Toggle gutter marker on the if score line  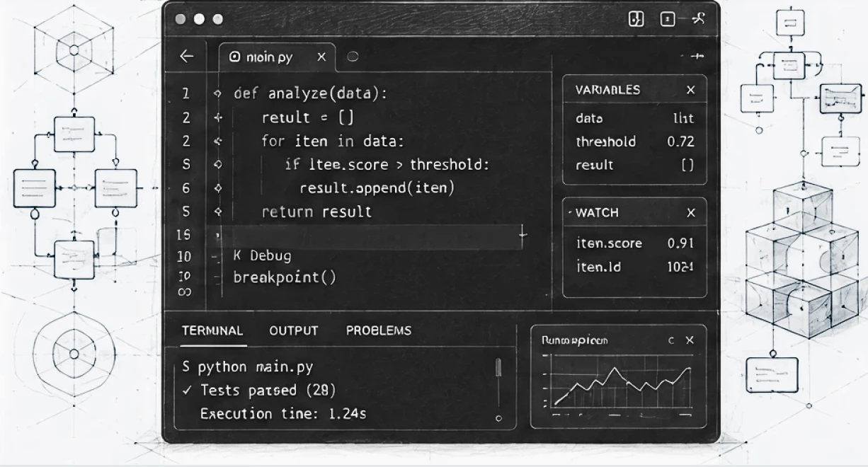click(218, 164)
